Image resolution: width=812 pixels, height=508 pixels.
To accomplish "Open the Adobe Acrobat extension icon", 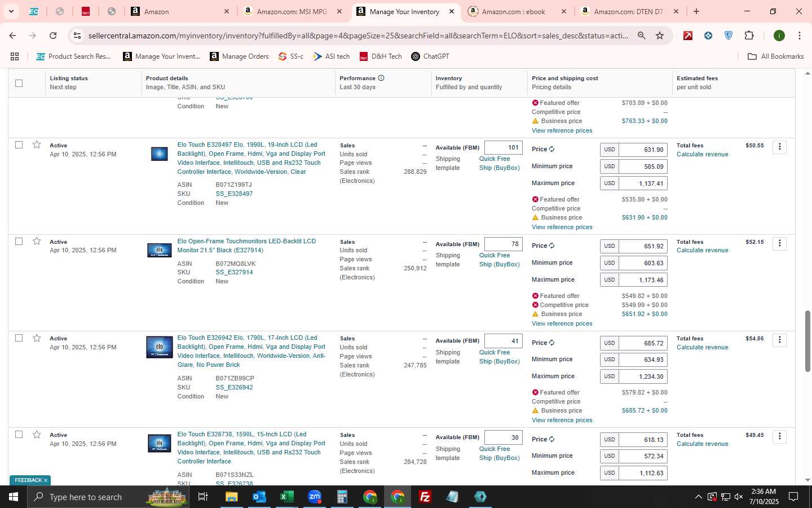I will tap(688, 36).
